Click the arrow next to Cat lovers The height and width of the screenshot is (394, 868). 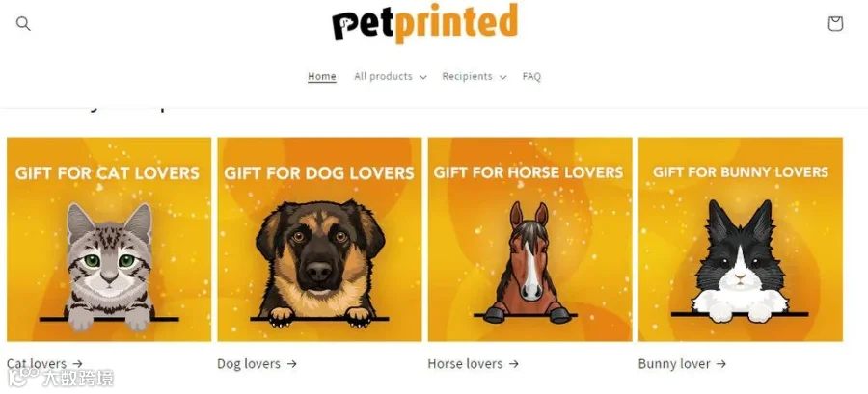click(77, 363)
